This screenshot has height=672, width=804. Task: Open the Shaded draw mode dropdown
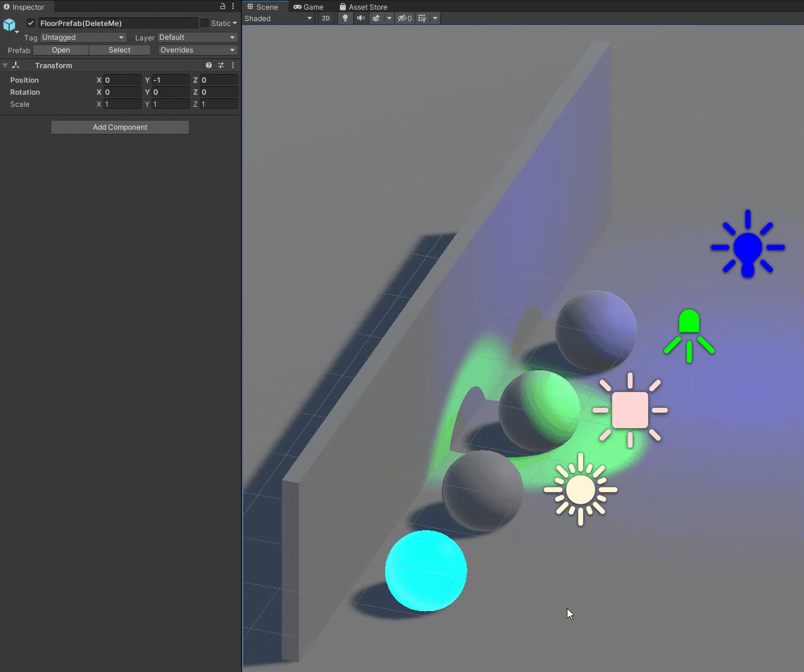click(x=278, y=18)
